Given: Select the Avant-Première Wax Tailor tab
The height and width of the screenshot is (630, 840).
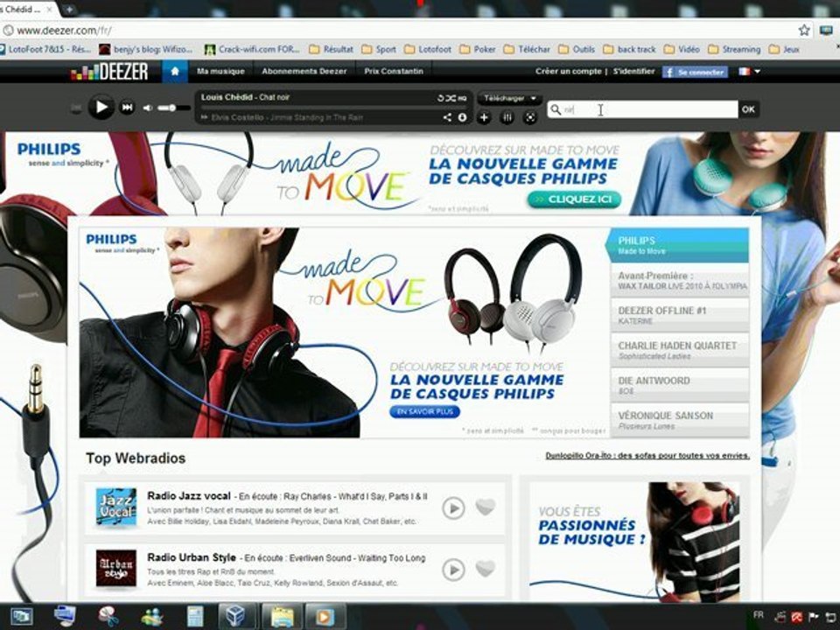Looking at the screenshot, I should (x=680, y=281).
